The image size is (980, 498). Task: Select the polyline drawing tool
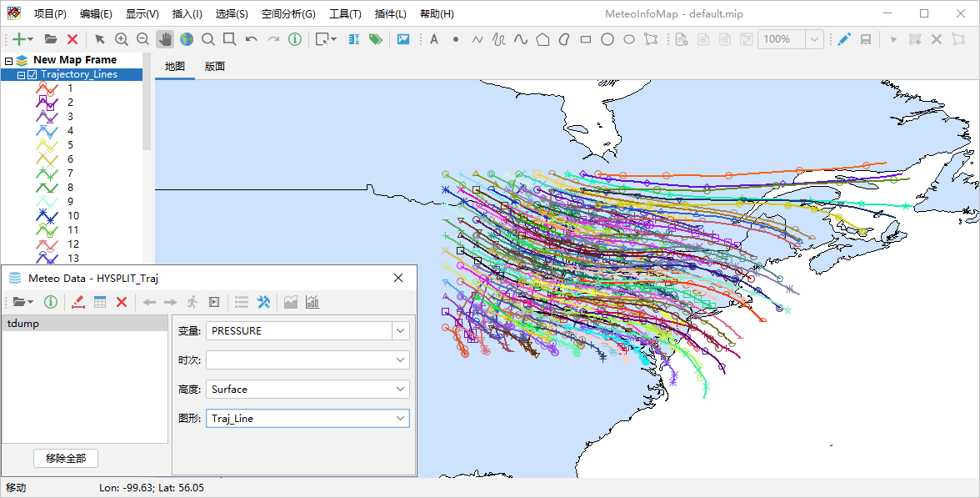pos(477,39)
